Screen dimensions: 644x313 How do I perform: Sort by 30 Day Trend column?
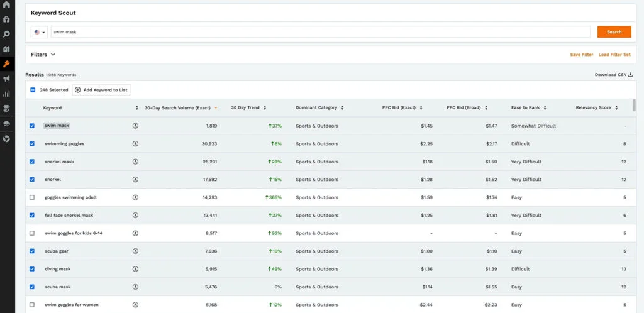coord(265,108)
